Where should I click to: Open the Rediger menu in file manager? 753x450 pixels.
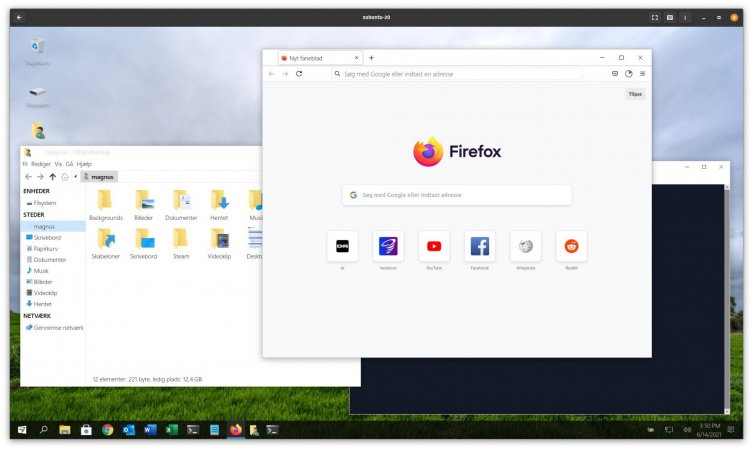point(41,164)
